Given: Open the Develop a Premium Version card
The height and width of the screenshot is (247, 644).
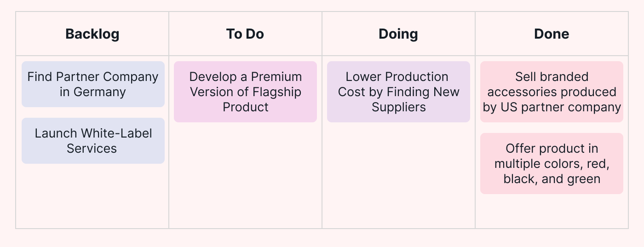Looking at the screenshot, I should point(245,92).
